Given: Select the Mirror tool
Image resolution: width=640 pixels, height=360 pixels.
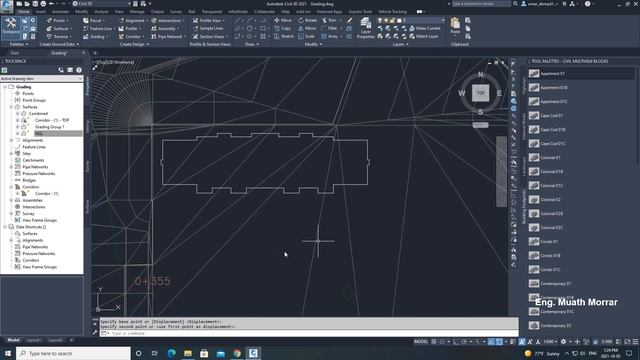Looking at the screenshot, I should 307,28.
